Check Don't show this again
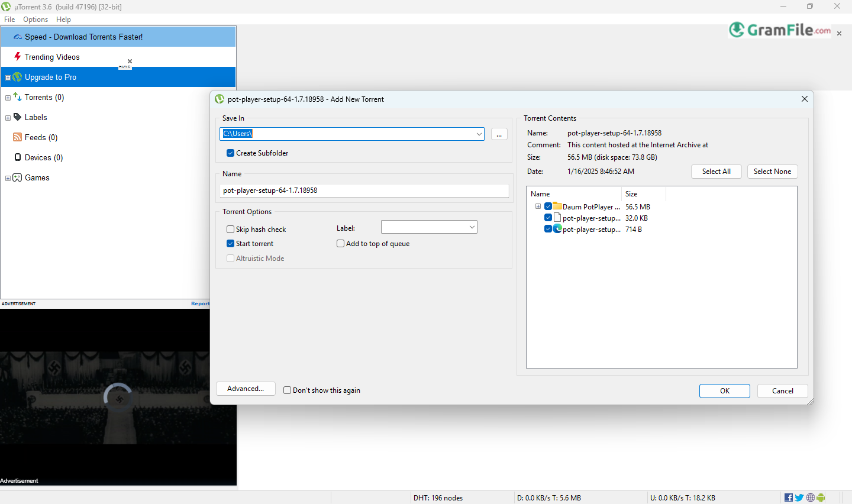This screenshot has height=504, width=852. [287, 390]
